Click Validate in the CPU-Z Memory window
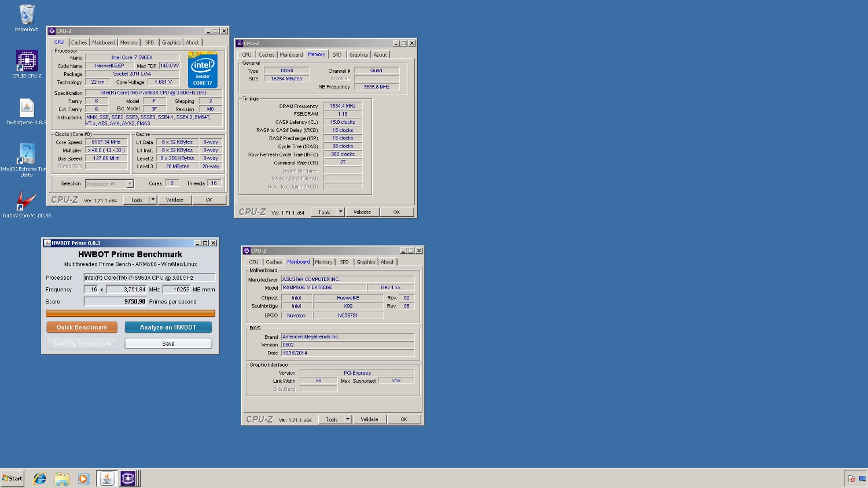The image size is (868, 488). coord(362,212)
